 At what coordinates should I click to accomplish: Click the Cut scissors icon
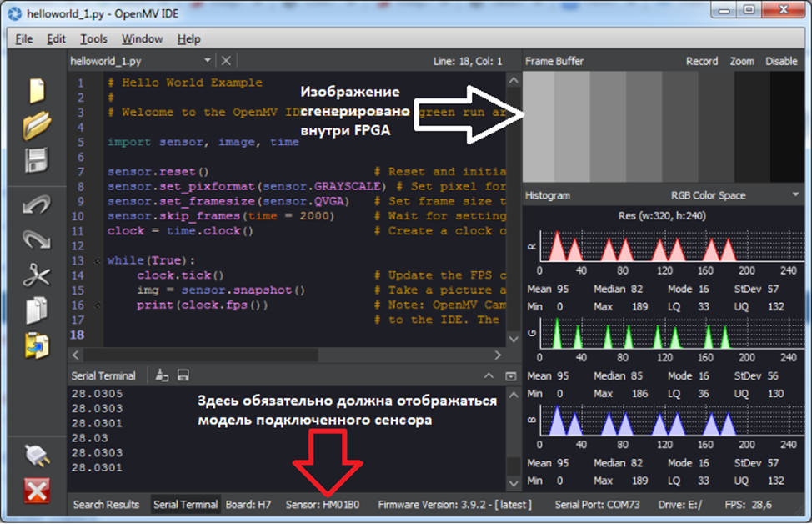[36, 275]
